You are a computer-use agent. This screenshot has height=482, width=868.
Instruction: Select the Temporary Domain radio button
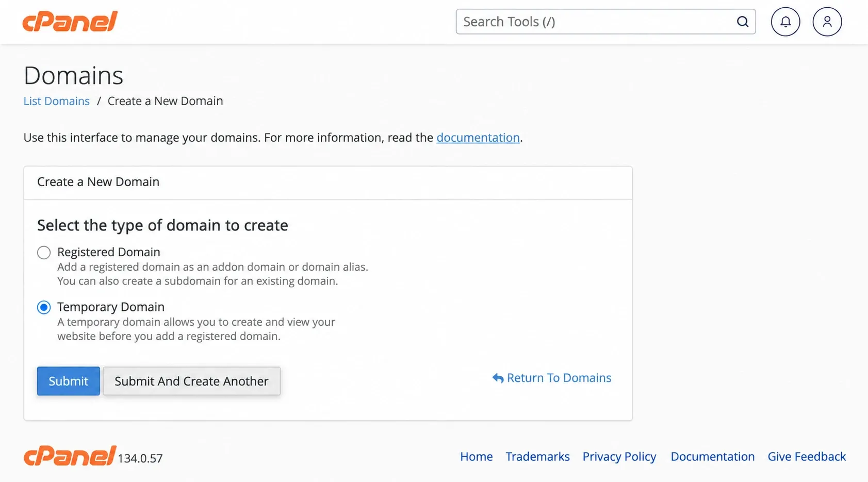(x=44, y=308)
